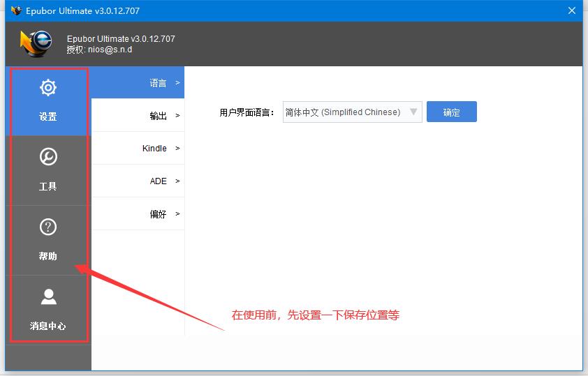
Task: Open the 帮助 question mark section
Action: [48, 241]
